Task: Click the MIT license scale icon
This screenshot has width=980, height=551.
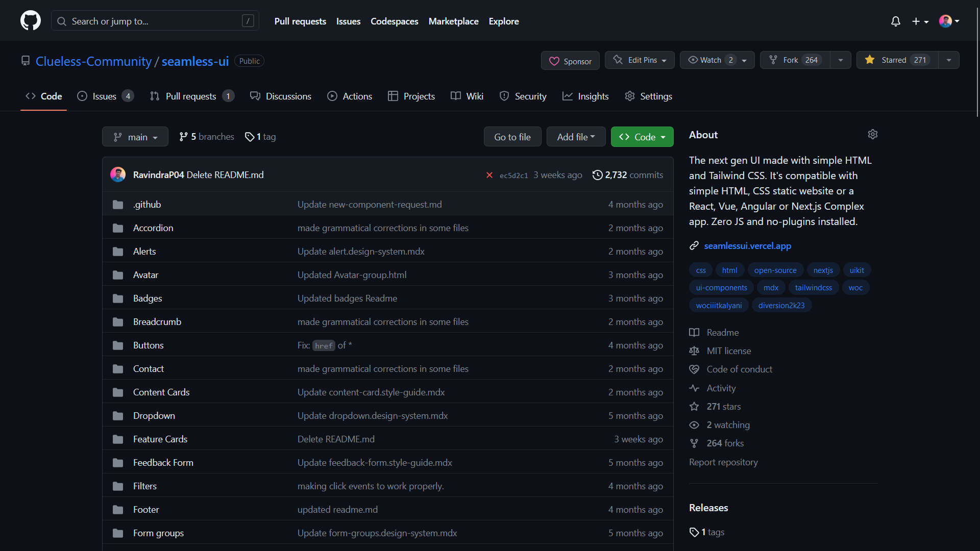Action: 694,351
